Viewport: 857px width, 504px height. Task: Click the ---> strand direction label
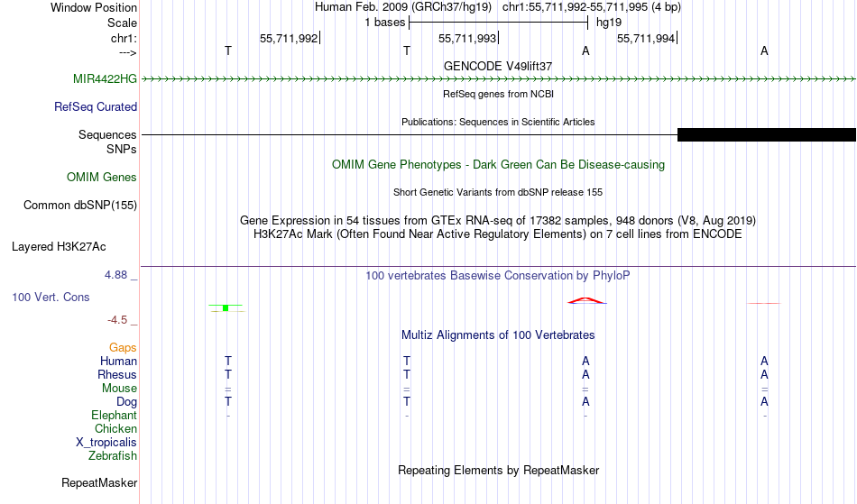point(128,52)
